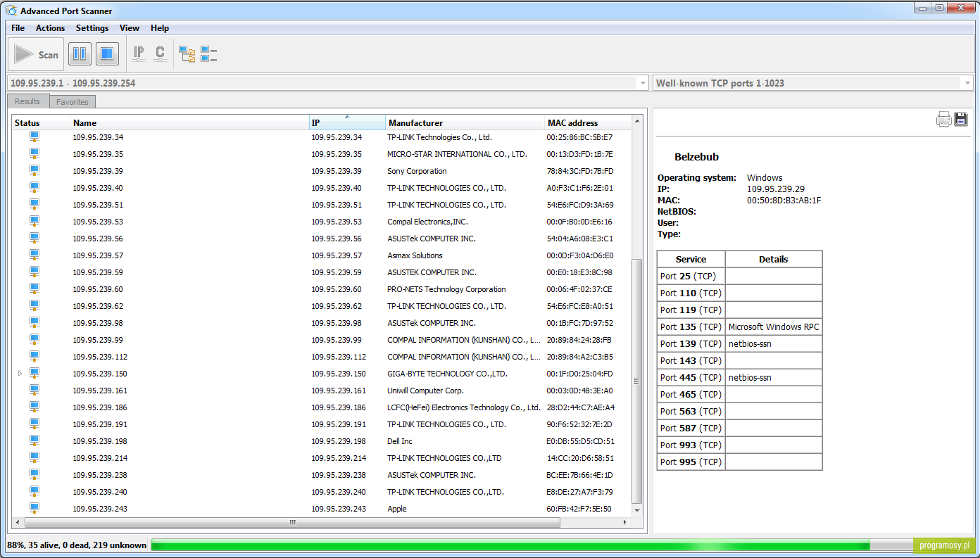Open the Help menu
Screen dimensions: 980x558
pyautogui.click(x=160, y=28)
